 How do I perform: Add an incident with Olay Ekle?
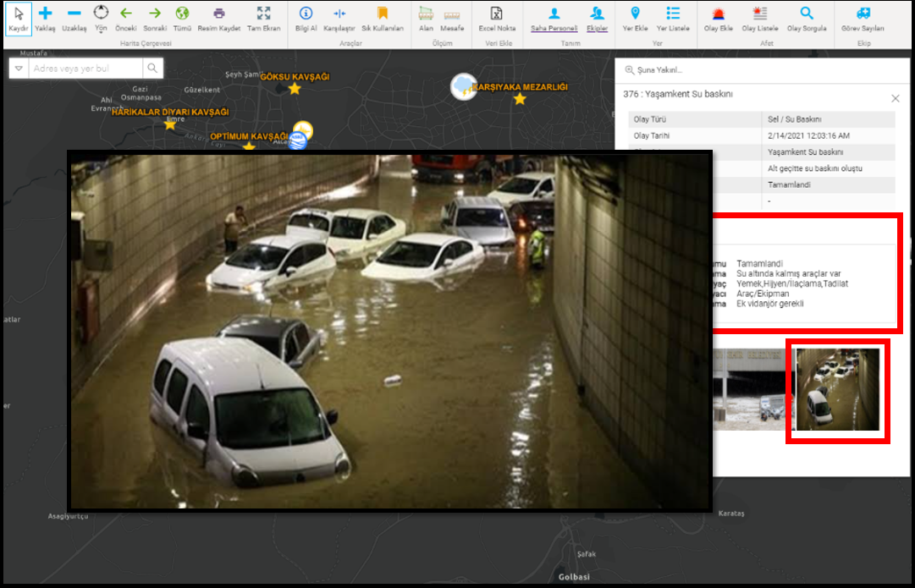719,14
